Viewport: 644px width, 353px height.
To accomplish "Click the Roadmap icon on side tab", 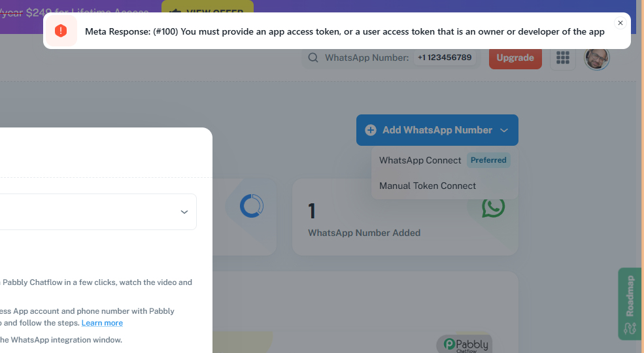I will (630, 328).
